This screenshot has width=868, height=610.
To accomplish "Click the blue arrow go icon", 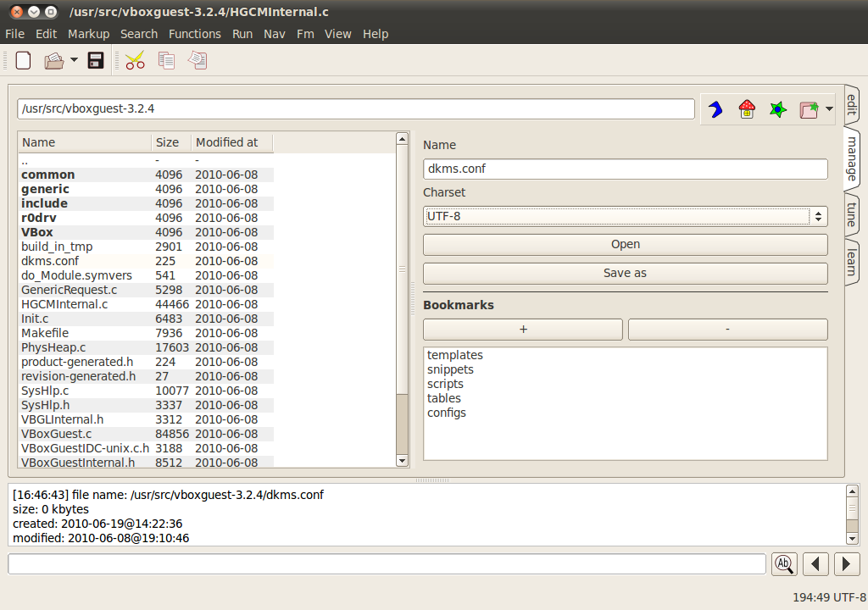I will 715,109.
